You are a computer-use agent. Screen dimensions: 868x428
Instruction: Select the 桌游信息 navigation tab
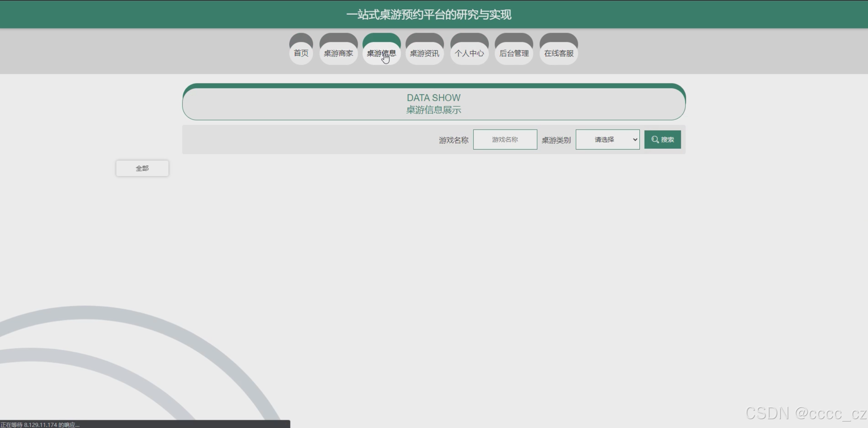(x=381, y=53)
